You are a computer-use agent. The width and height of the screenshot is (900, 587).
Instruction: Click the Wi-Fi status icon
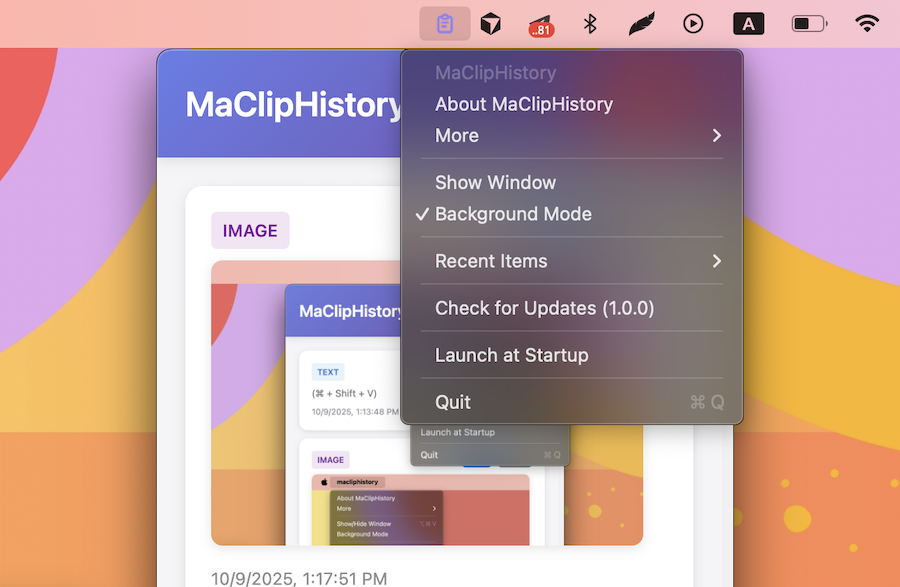click(x=866, y=23)
